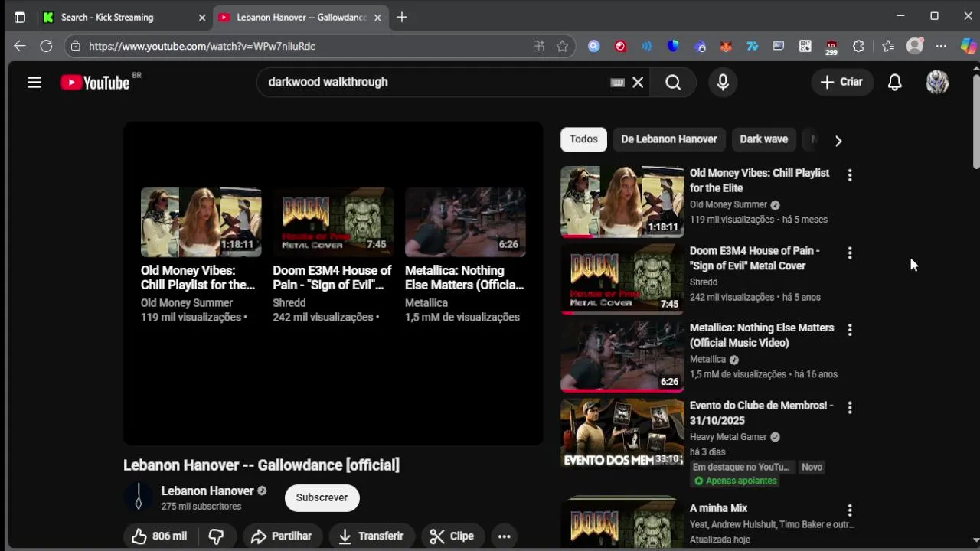Open the account avatar menu
Screen dimensions: 980x551
point(937,82)
